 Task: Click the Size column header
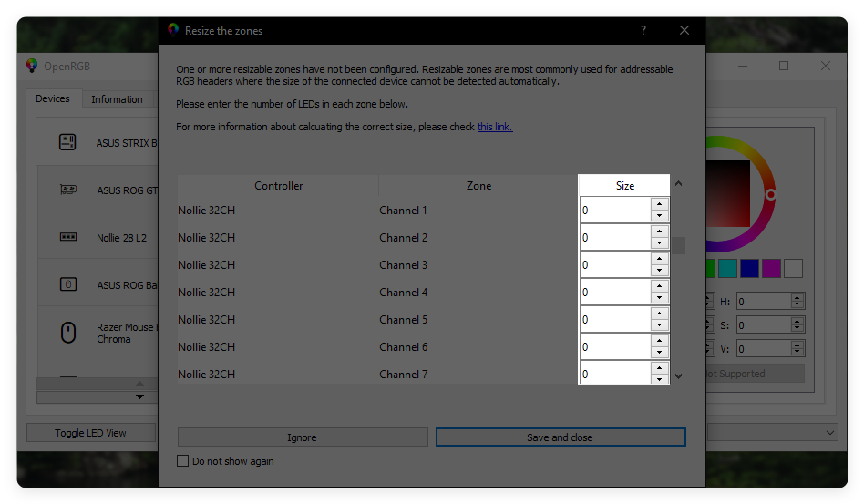tap(624, 186)
